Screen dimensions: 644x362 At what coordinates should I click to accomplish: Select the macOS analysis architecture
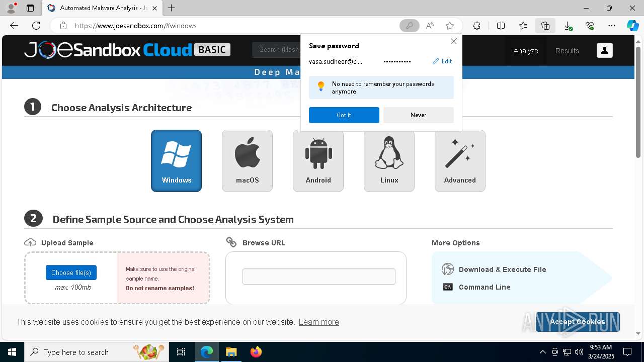tap(247, 161)
